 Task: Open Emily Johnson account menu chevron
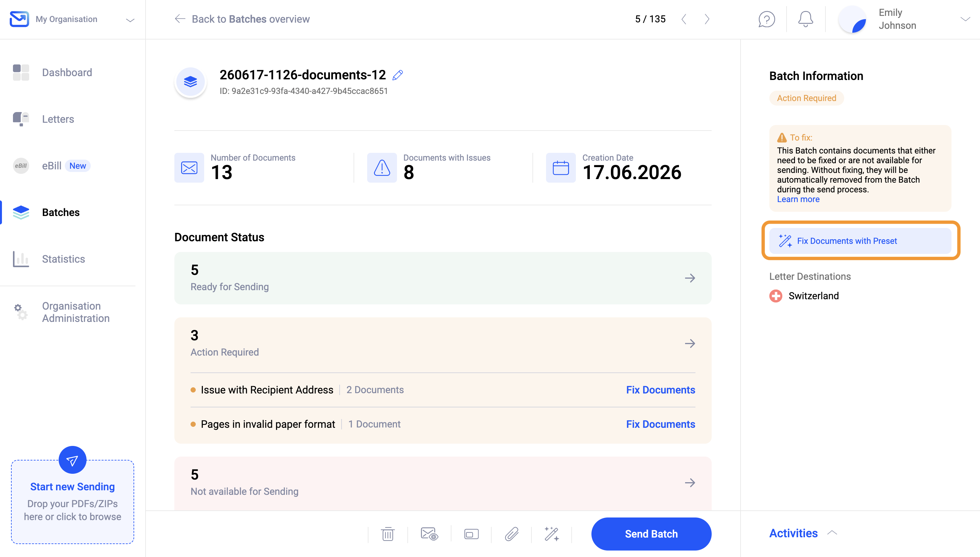(x=965, y=19)
